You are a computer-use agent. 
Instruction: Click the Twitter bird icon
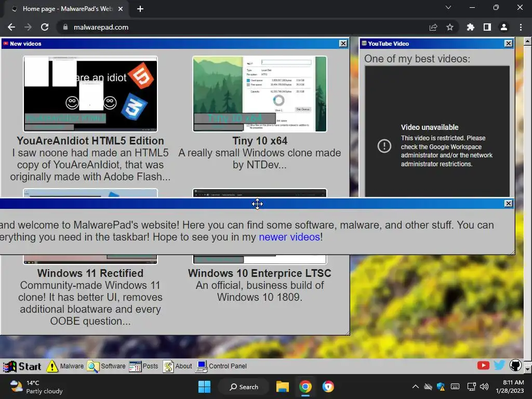point(499,365)
